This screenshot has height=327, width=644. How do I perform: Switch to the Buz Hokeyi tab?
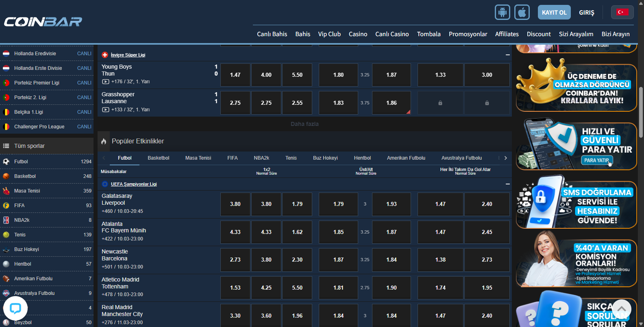(x=325, y=158)
